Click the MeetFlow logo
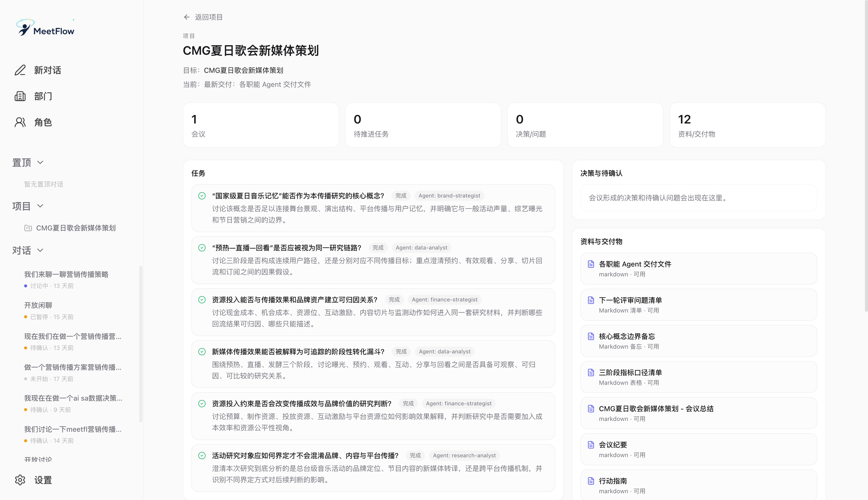 pyautogui.click(x=45, y=27)
